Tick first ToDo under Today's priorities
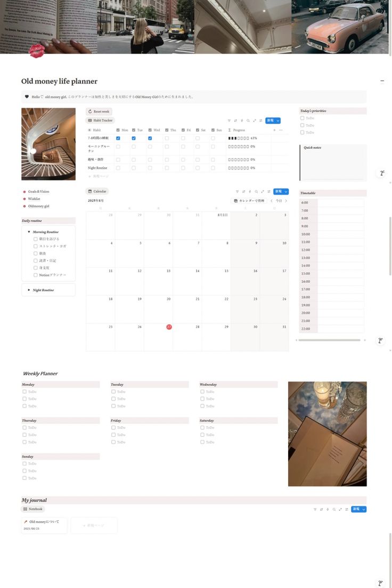 303,118
